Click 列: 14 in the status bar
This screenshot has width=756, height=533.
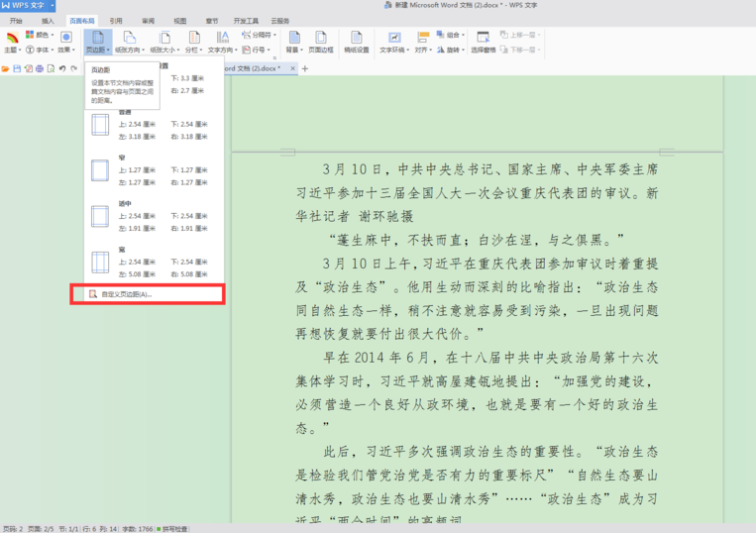coord(108,529)
